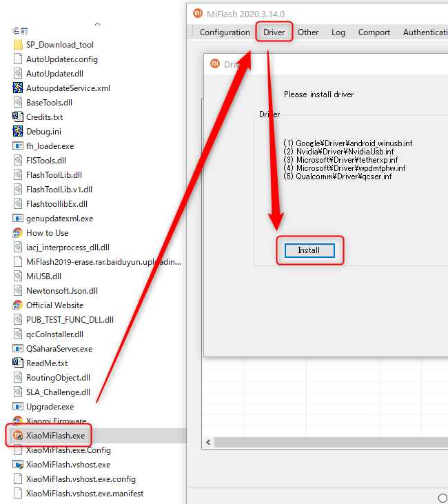448x504 pixels.
Task: Click the left scroll arrow in MiFlash
Action: click(x=208, y=442)
